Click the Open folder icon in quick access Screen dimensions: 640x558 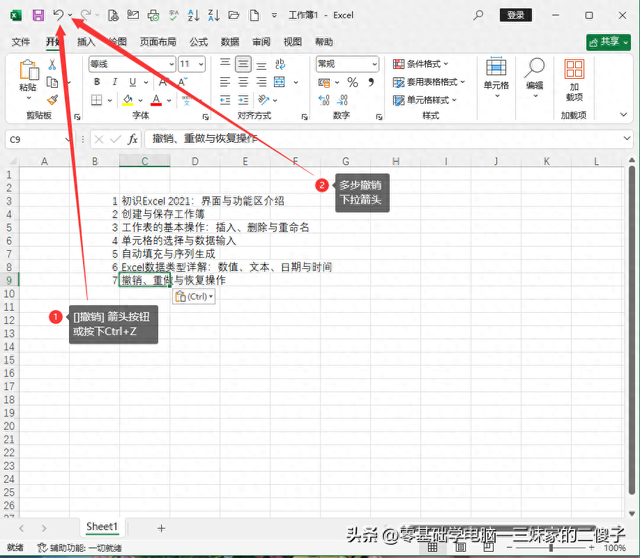(x=234, y=16)
